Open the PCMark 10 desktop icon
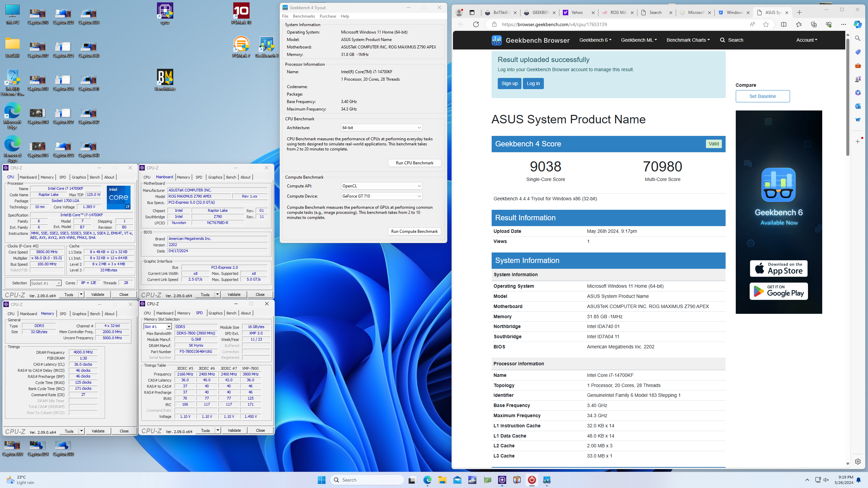The width and height of the screenshot is (868, 488). point(241,14)
